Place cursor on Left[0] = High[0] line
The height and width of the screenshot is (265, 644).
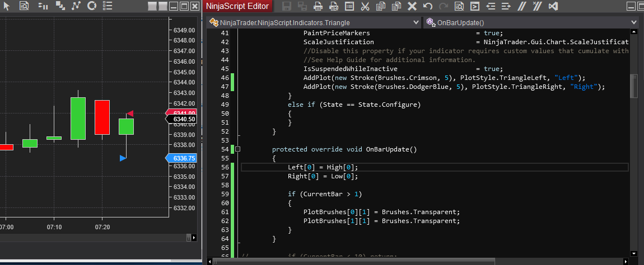coord(322,167)
